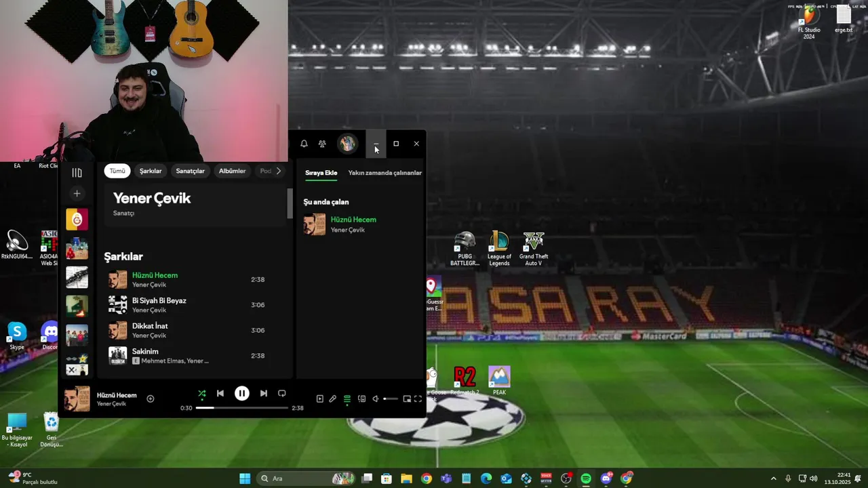Open the Galatasaray playlist in the sidebar
This screenshot has height=488, width=868.
(77, 220)
